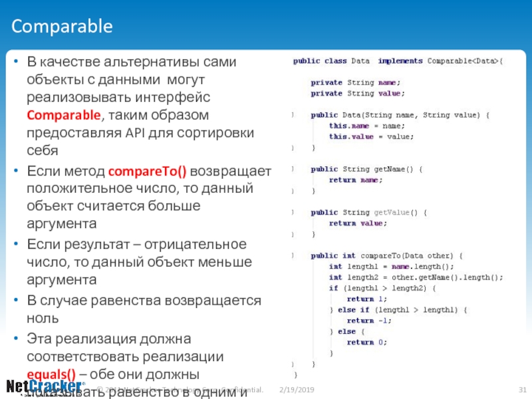
Task: Collapse the fold marker beside compareTo method
Action: click(293, 255)
